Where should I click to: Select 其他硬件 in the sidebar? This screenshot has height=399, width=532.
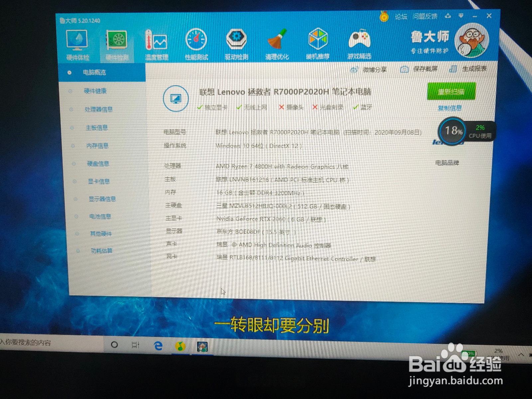pyautogui.click(x=101, y=234)
